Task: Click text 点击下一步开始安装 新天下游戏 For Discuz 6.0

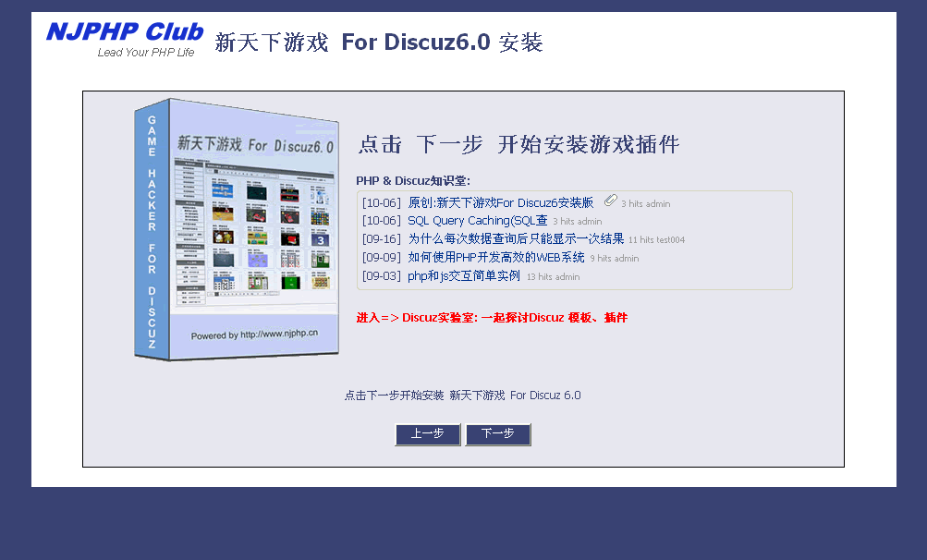Action: (x=462, y=395)
